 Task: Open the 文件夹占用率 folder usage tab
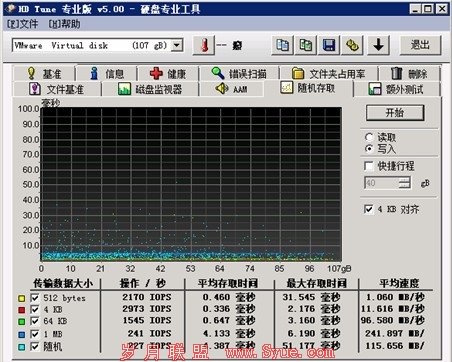click(329, 74)
